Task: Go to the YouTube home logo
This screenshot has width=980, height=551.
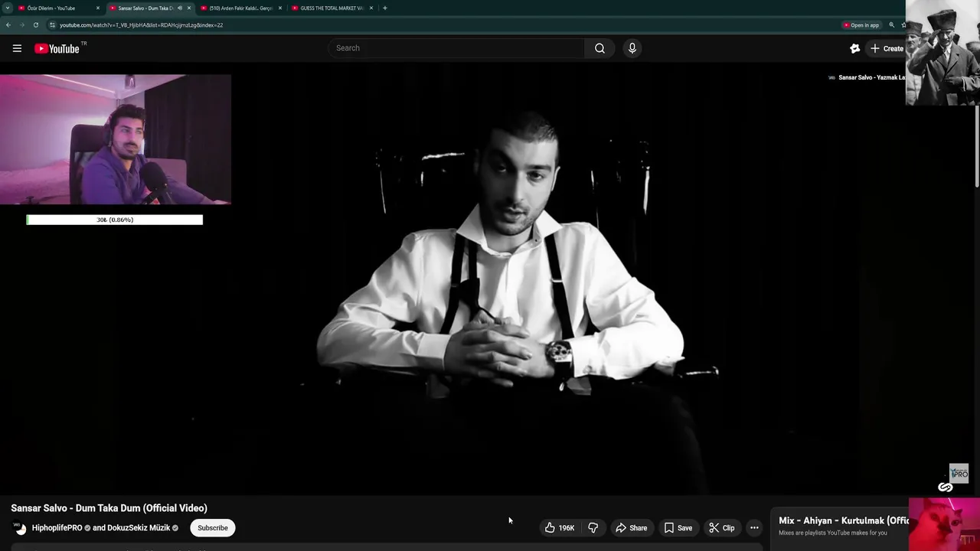Action: [57, 48]
